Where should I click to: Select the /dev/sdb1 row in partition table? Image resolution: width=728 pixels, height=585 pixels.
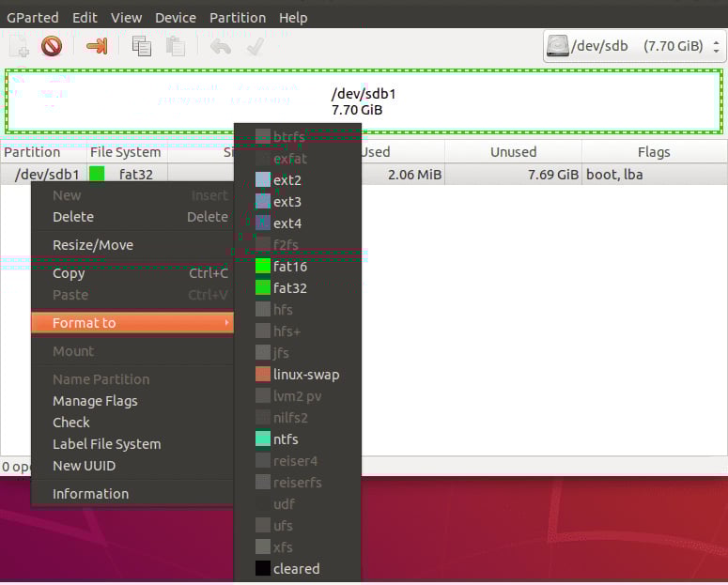pos(364,175)
